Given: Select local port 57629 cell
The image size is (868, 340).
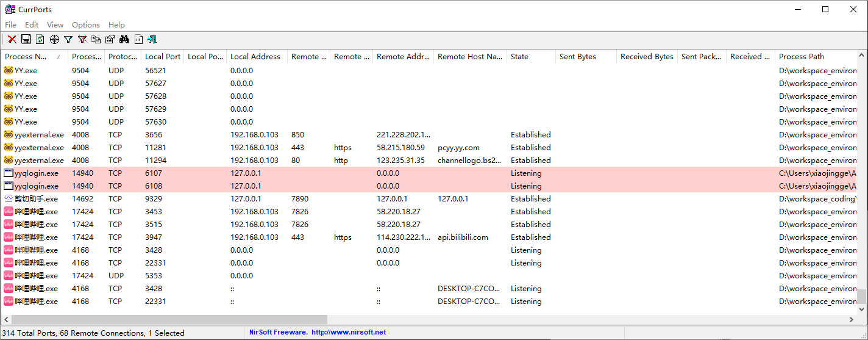Looking at the screenshot, I should pos(155,109).
